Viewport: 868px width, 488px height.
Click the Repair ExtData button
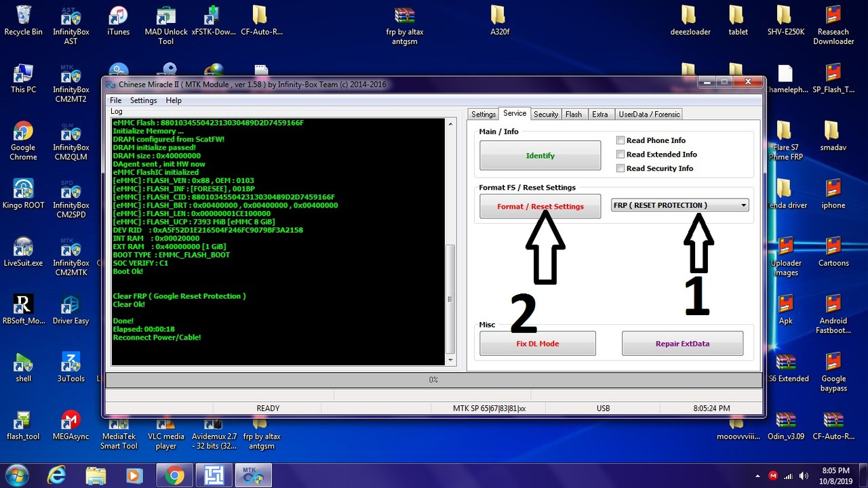682,344
